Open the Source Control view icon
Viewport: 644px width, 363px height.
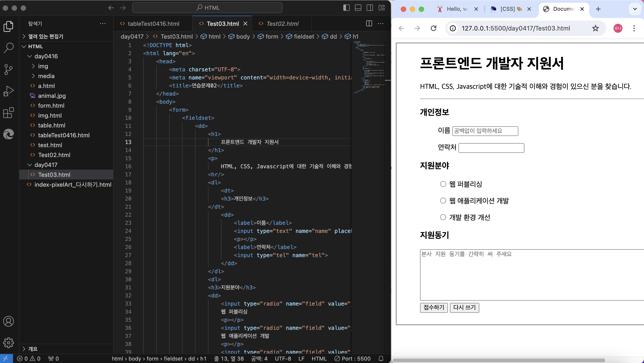point(9,69)
